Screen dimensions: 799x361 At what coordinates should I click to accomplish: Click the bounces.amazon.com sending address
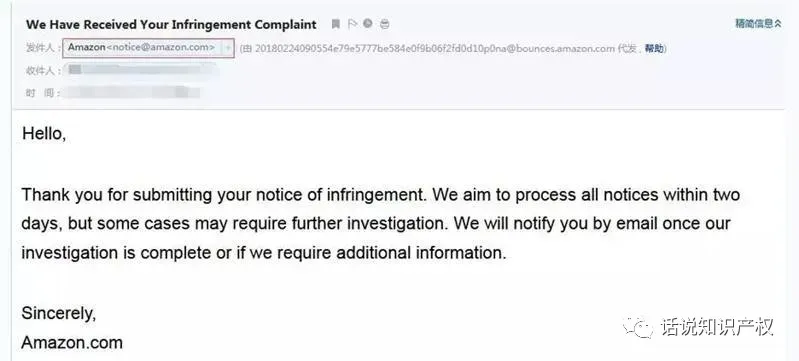pos(435,48)
